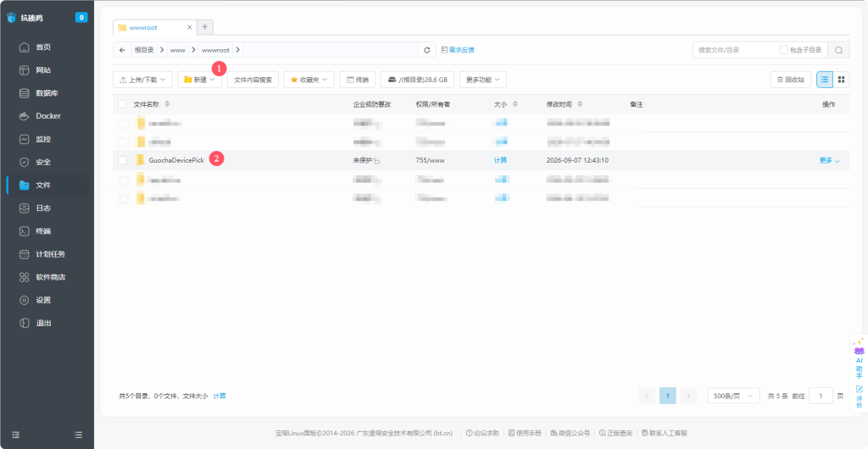868x449 pixels.
Task: Open 终端 terminal from file toolbar
Action: (358, 80)
